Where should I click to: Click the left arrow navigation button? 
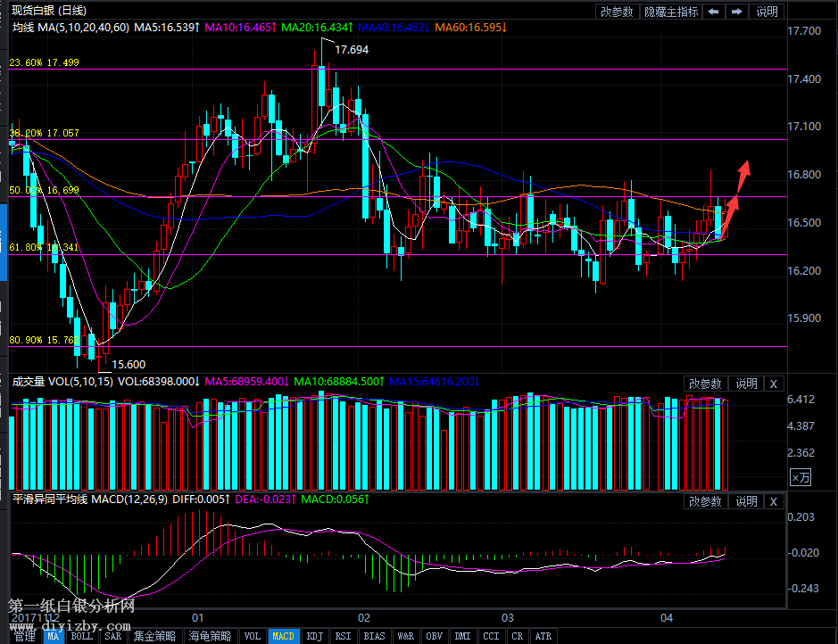713,12
